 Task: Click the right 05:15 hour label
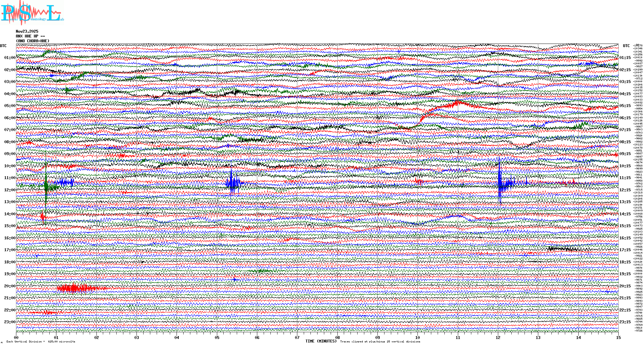click(625, 106)
